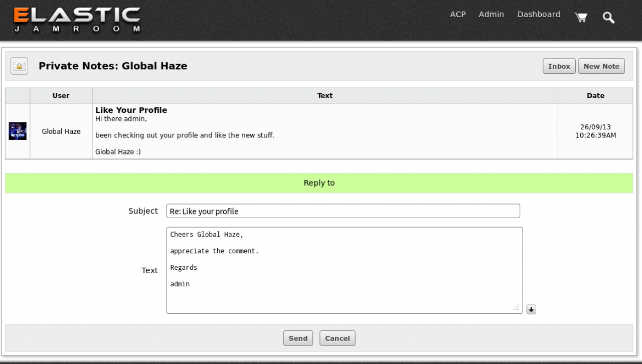Click the text area resize handle

[x=516, y=307]
